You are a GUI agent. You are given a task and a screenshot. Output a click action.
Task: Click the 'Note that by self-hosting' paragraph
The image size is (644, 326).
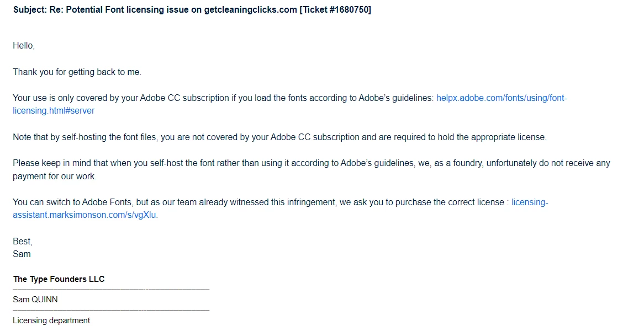pyautogui.click(x=279, y=137)
